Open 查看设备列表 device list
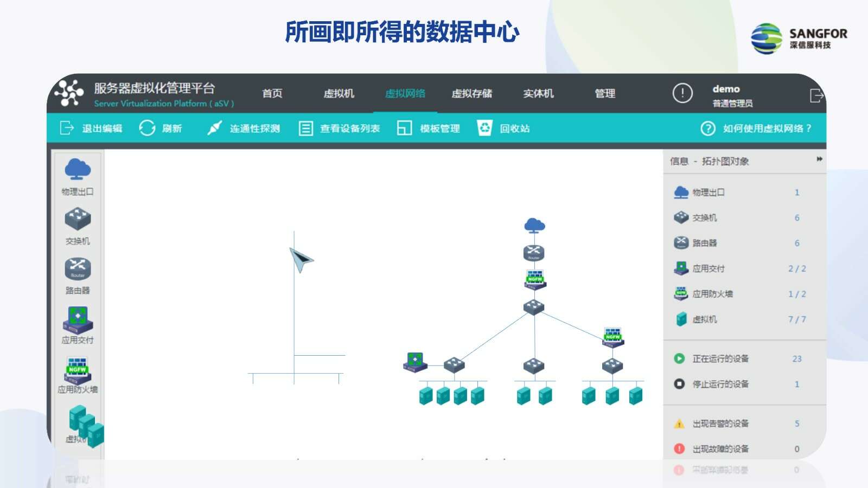 pyautogui.click(x=339, y=129)
